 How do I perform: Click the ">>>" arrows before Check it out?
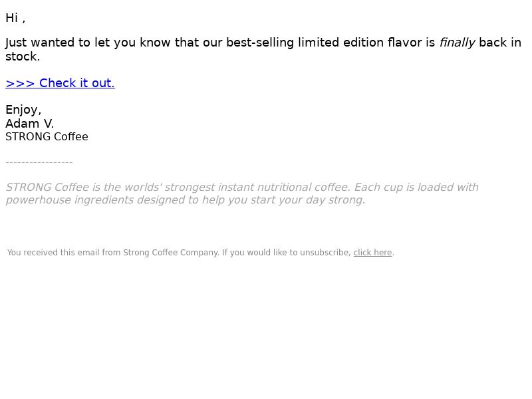[x=20, y=84]
